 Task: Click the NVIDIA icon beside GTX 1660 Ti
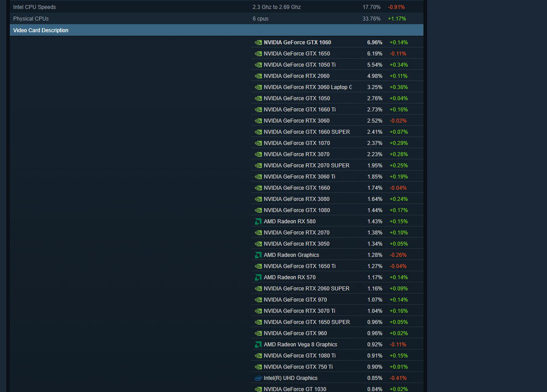[258, 110]
